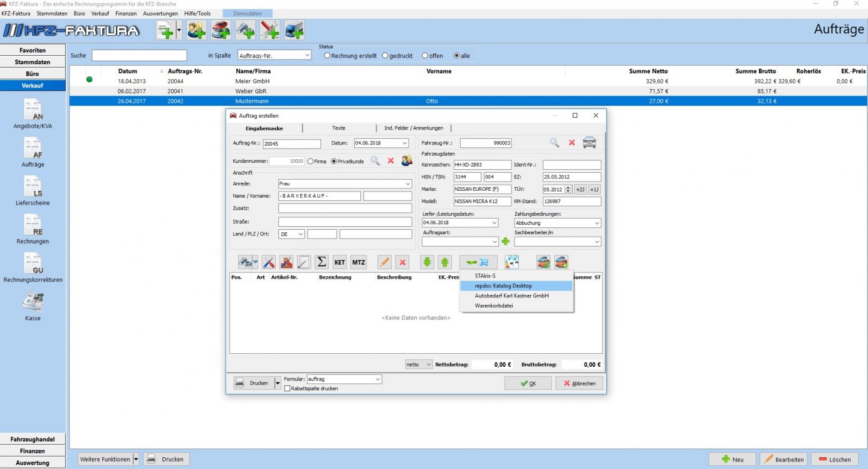Select the 'gedruckt' status filter
This screenshot has height=469, width=868.
tap(386, 55)
